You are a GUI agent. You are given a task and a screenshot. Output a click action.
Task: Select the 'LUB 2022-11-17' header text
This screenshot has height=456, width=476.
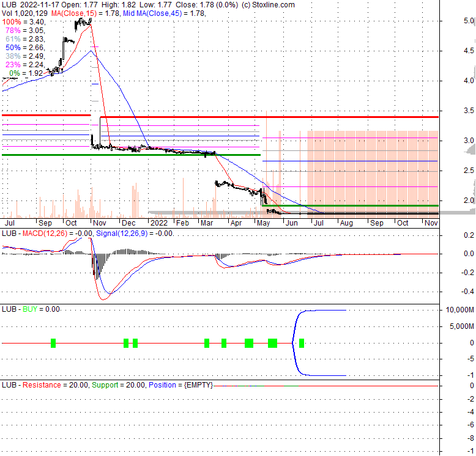(31, 5)
